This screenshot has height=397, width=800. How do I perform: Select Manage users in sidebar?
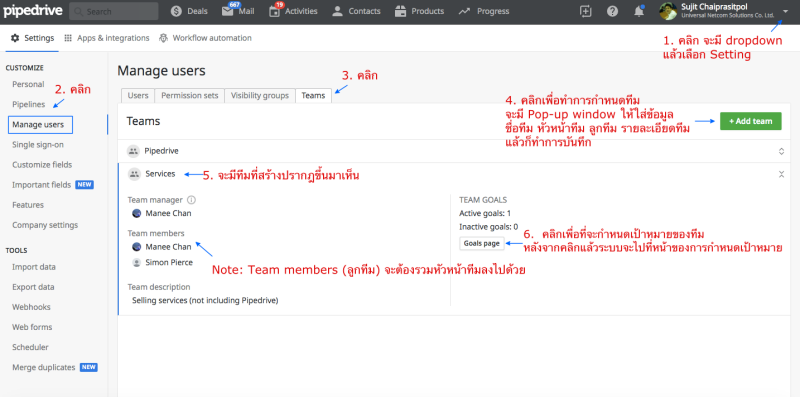[40, 125]
